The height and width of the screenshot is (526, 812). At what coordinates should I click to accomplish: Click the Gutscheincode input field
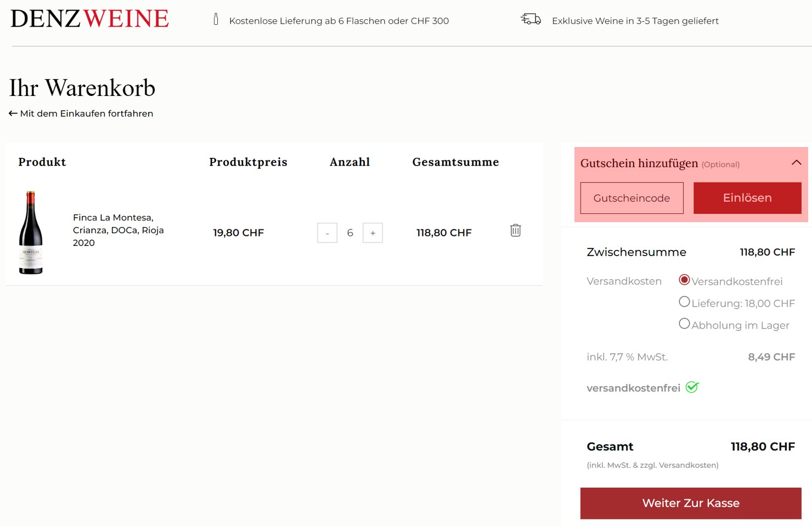(x=631, y=198)
